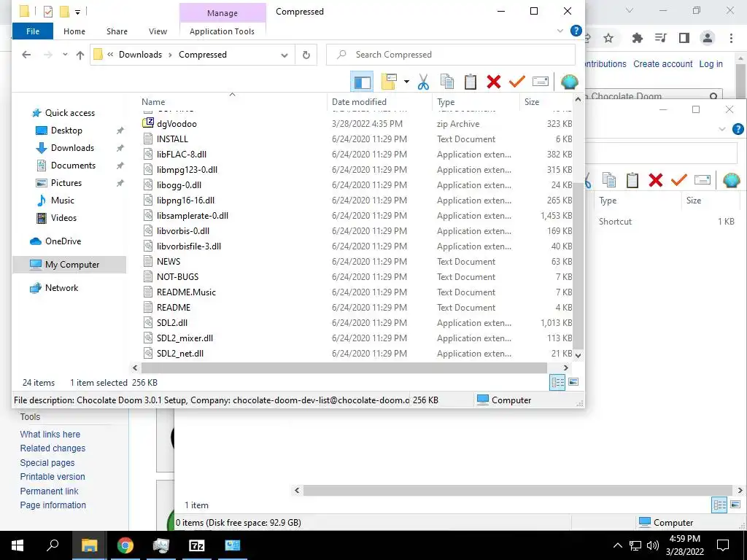747x560 pixels.
Task: Open the Home ribbon tab
Action: (x=74, y=31)
